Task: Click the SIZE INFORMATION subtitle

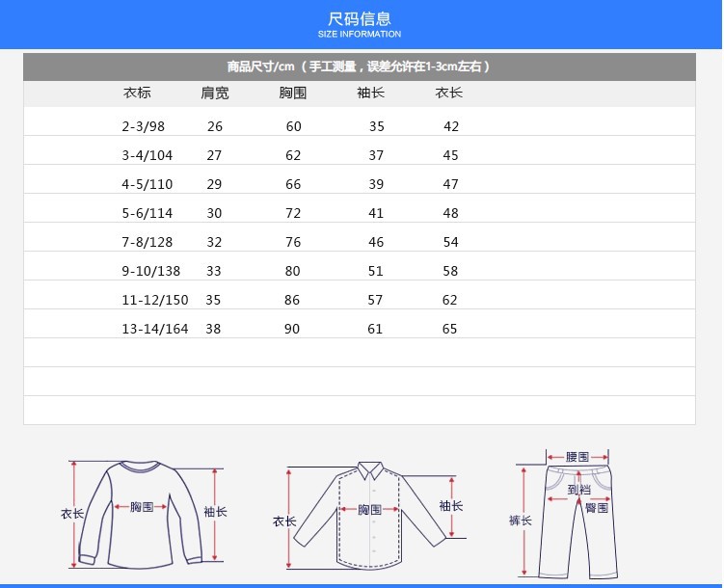Action: coord(360,34)
